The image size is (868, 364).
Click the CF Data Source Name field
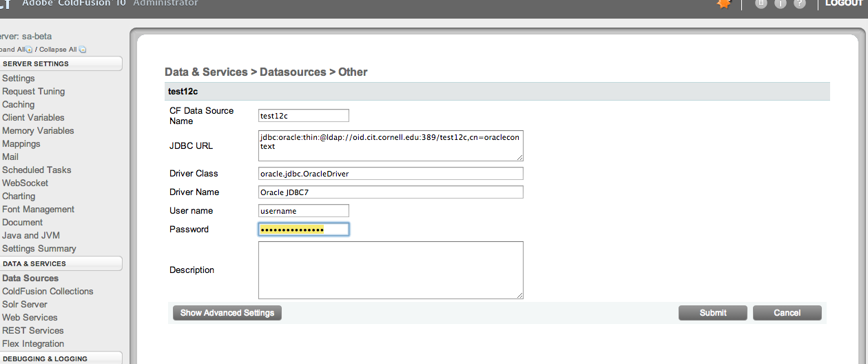click(x=304, y=116)
